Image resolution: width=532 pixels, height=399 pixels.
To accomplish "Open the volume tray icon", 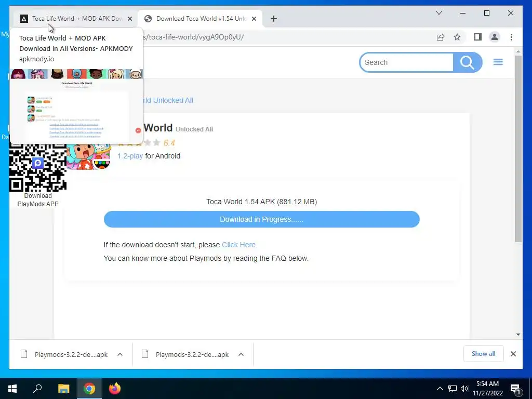I will [464, 389].
